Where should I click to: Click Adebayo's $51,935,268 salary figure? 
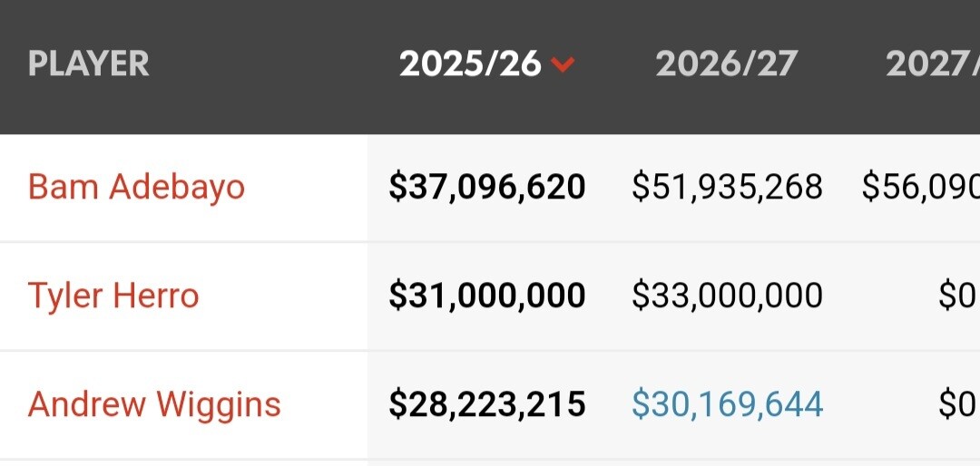(x=727, y=188)
